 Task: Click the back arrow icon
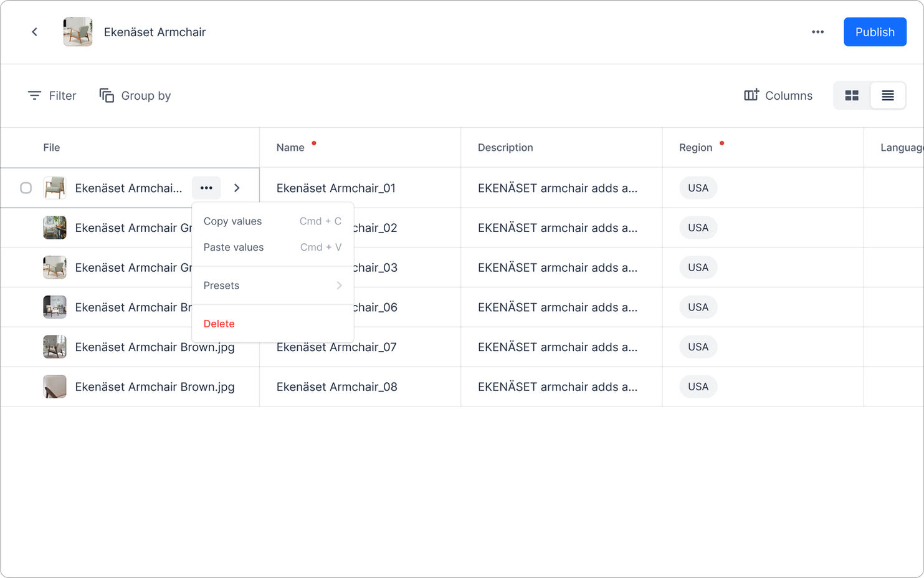pos(35,32)
